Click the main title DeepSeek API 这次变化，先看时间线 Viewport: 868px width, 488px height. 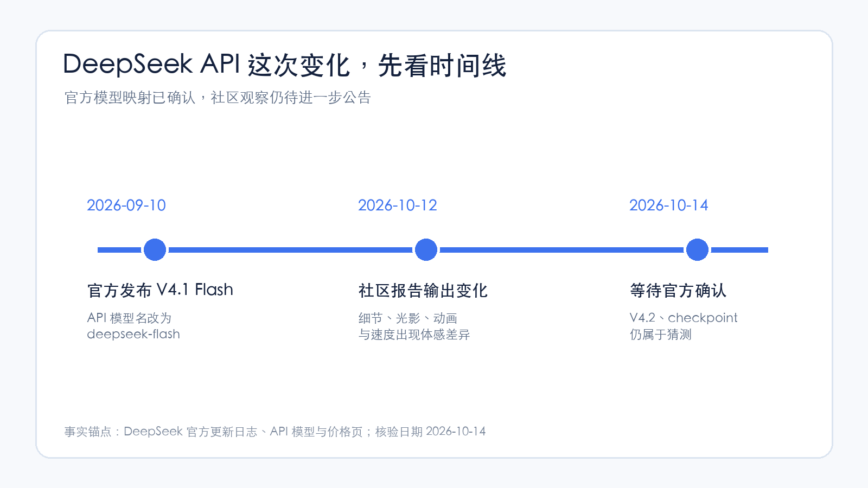[285, 65]
